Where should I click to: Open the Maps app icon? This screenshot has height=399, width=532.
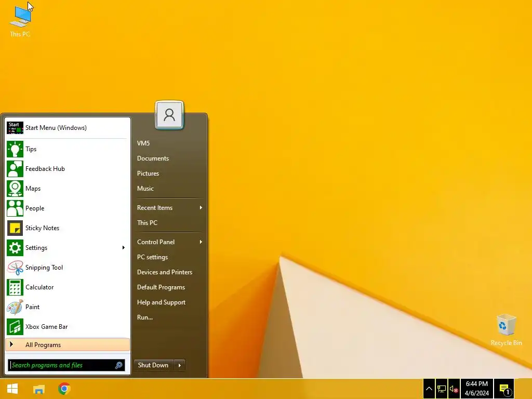(15, 188)
